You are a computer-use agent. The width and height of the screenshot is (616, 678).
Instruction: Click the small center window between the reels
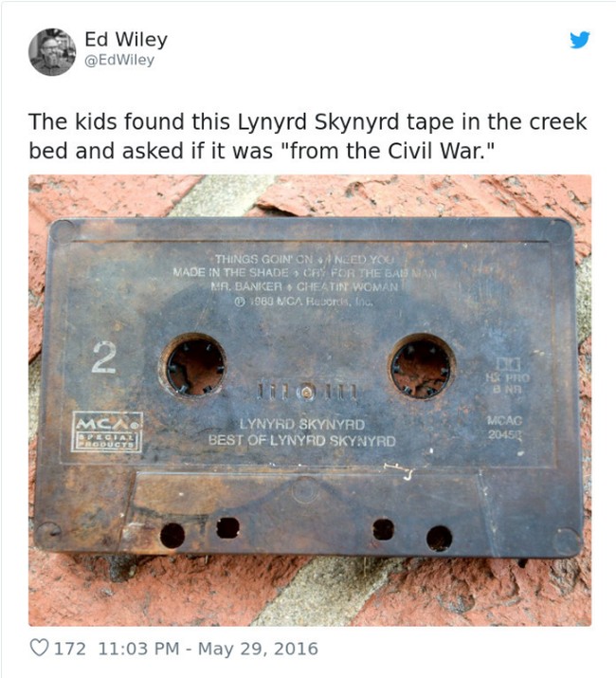(308, 392)
